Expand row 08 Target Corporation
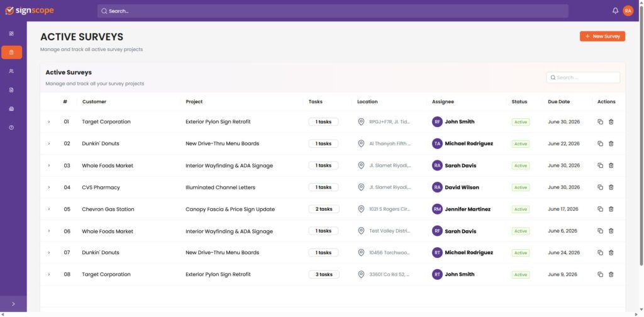 [x=49, y=274]
